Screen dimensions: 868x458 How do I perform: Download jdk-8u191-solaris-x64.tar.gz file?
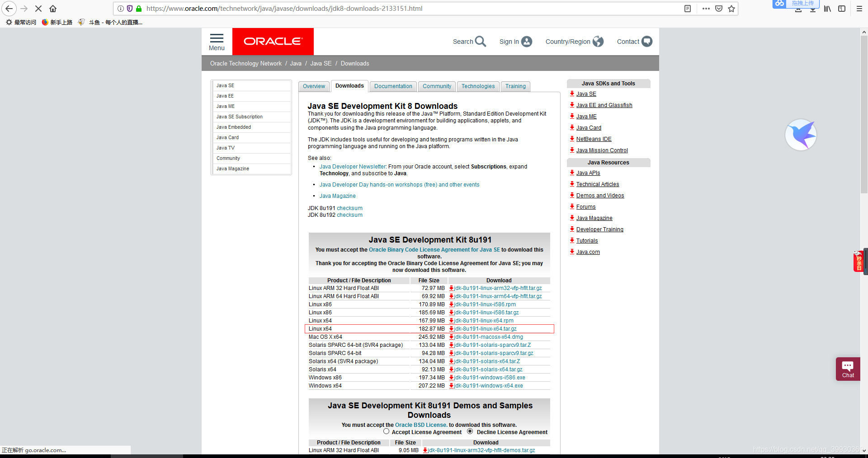488,369
